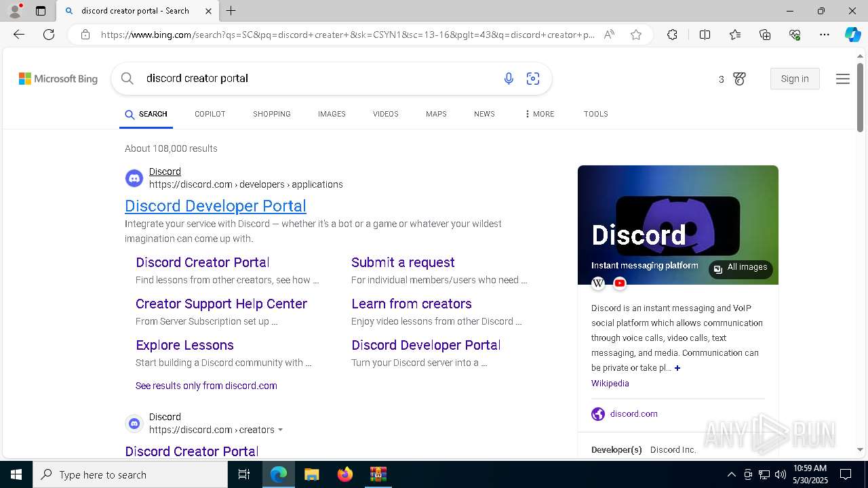868x488 pixels.
Task: Open a new tab with plus
Action: [231, 11]
